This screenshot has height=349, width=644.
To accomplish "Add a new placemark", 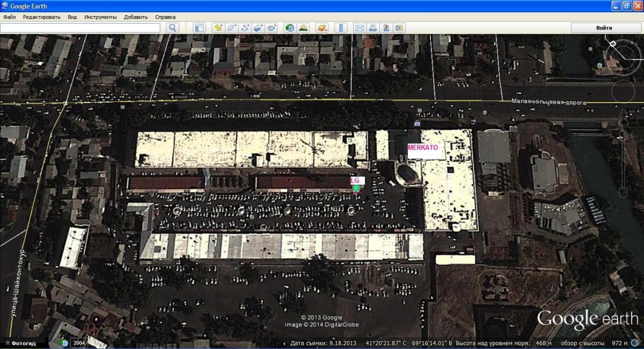I will (218, 27).
